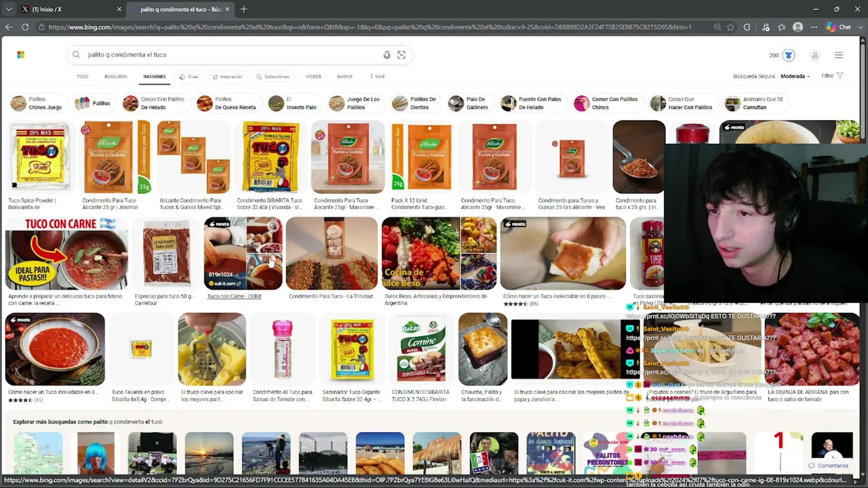The image size is (868, 488).
Task: Open the Bing hamburger menu
Action: pos(839,56)
